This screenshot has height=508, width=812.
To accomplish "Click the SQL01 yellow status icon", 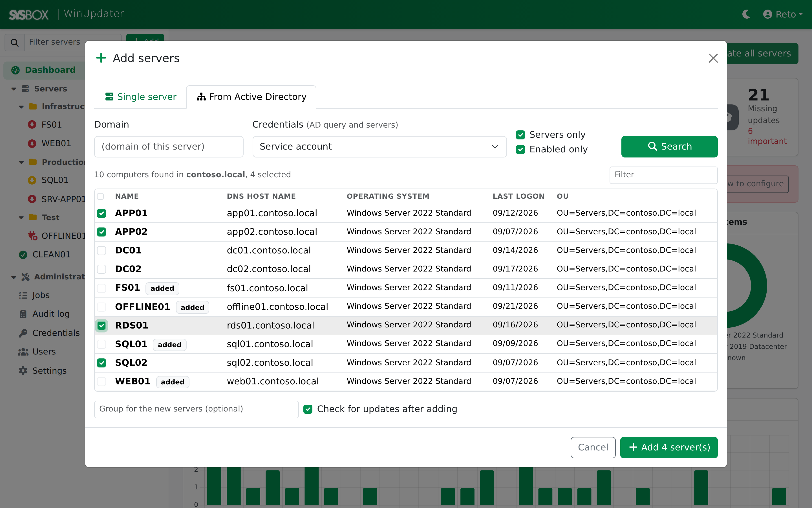I will 32,180.
